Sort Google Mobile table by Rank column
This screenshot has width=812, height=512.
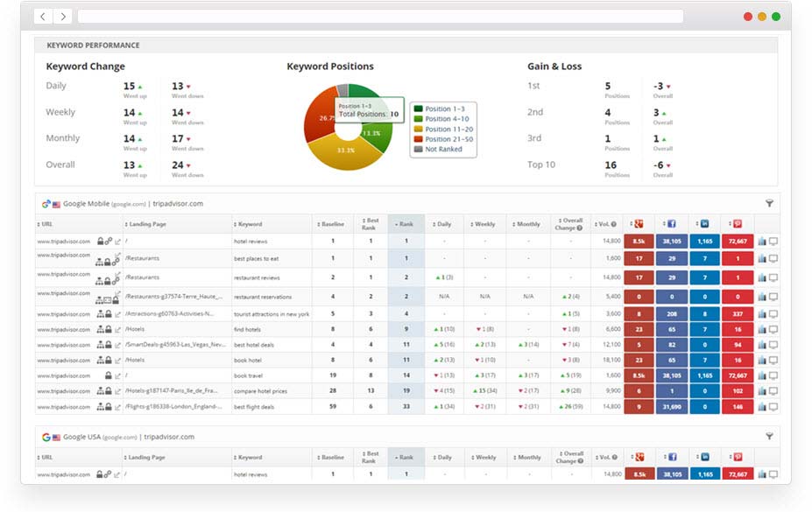click(x=406, y=224)
